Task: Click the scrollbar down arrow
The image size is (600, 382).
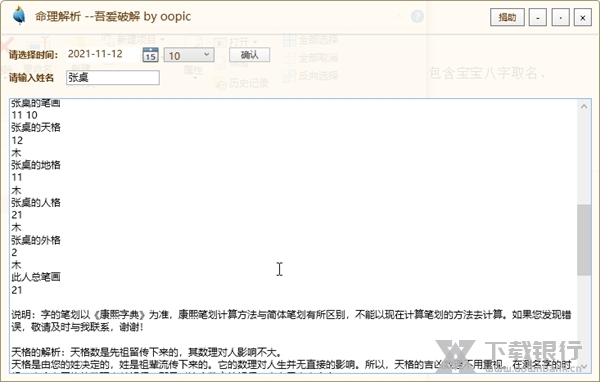Action: click(584, 366)
